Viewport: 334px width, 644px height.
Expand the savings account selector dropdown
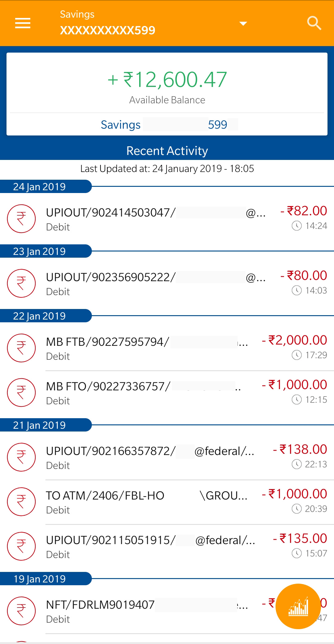(x=243, y=24)
